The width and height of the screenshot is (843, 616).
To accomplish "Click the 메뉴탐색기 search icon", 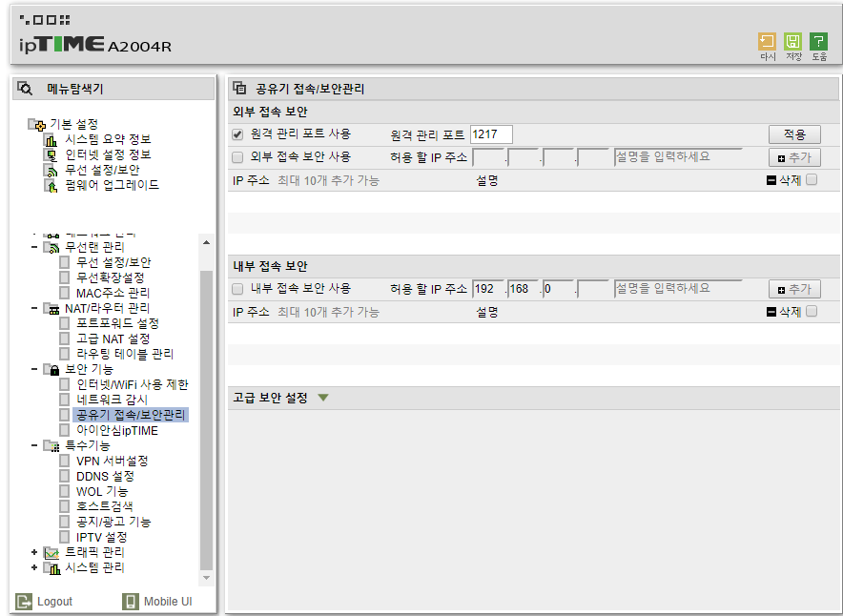I will click(25, 88).
